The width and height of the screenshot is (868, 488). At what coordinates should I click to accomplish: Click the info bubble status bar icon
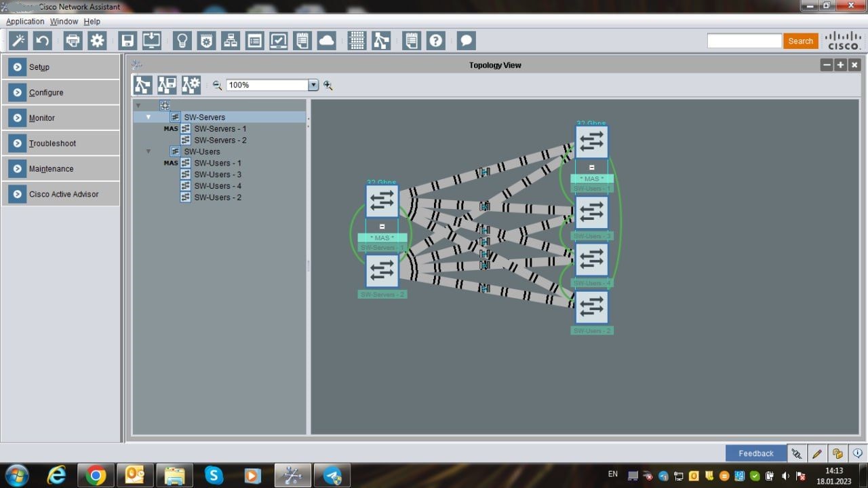coord(858,453)
